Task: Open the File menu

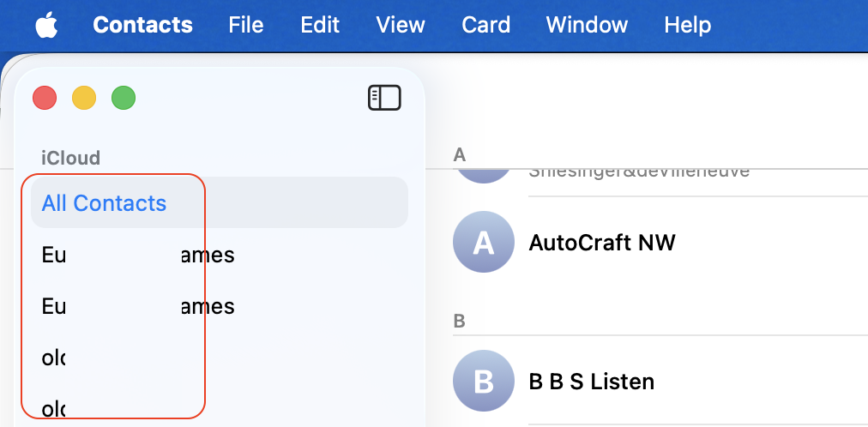Action: (245, 25)
